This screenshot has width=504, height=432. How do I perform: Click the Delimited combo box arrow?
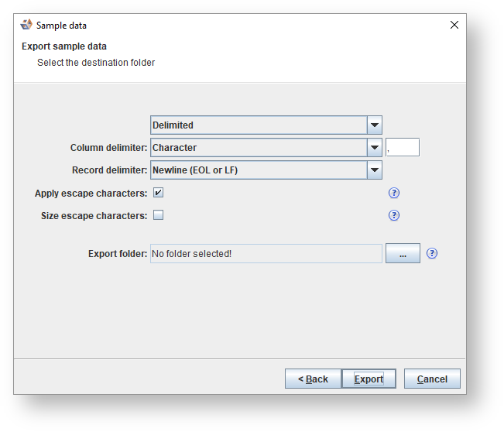375,125
